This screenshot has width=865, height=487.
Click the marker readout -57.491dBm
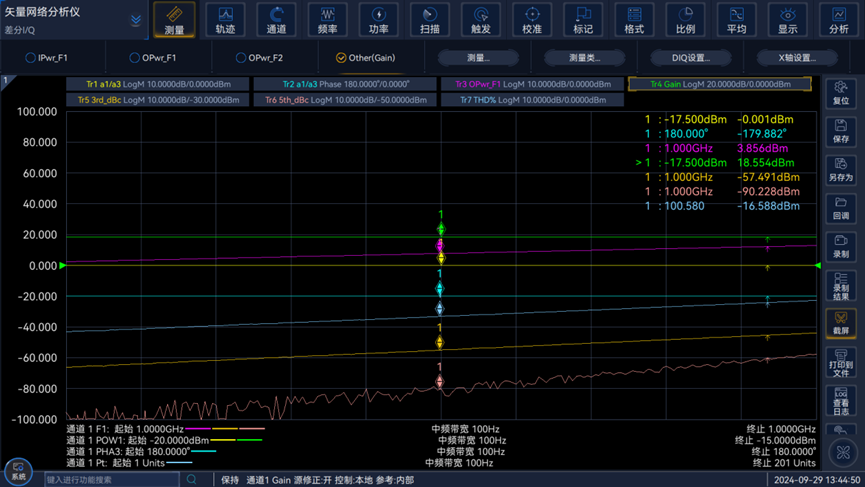768,177
